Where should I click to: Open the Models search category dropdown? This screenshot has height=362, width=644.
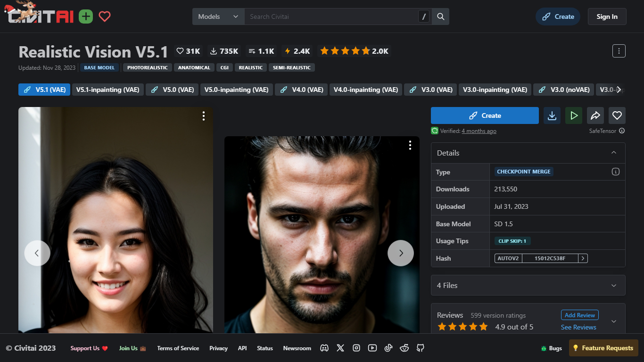coord(218,16)
